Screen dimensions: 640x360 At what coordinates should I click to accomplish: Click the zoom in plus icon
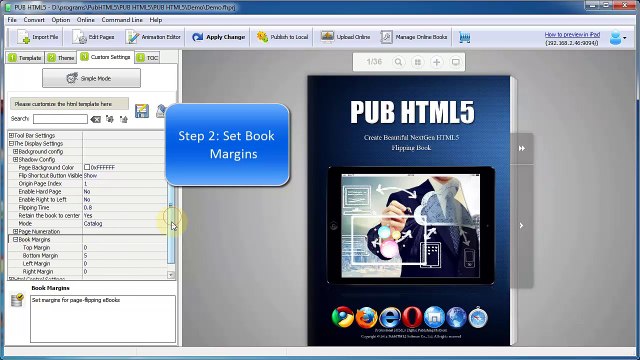coord(436,62)
